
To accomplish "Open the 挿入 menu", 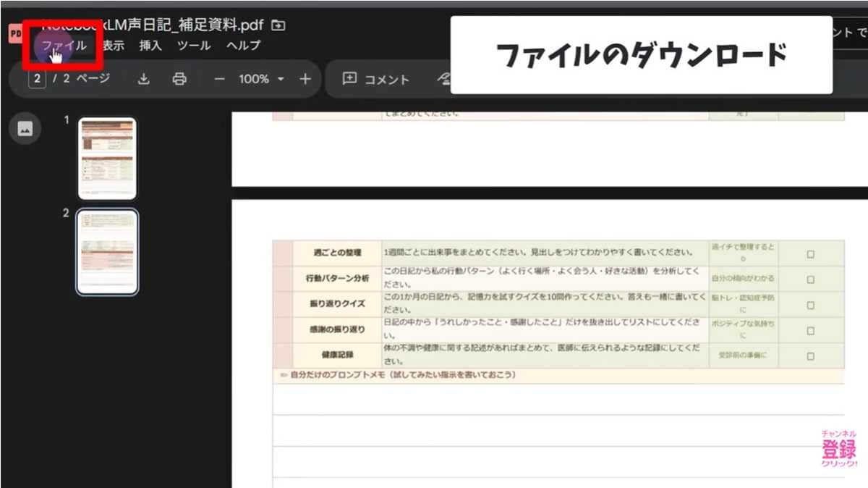I will (150, 46).
